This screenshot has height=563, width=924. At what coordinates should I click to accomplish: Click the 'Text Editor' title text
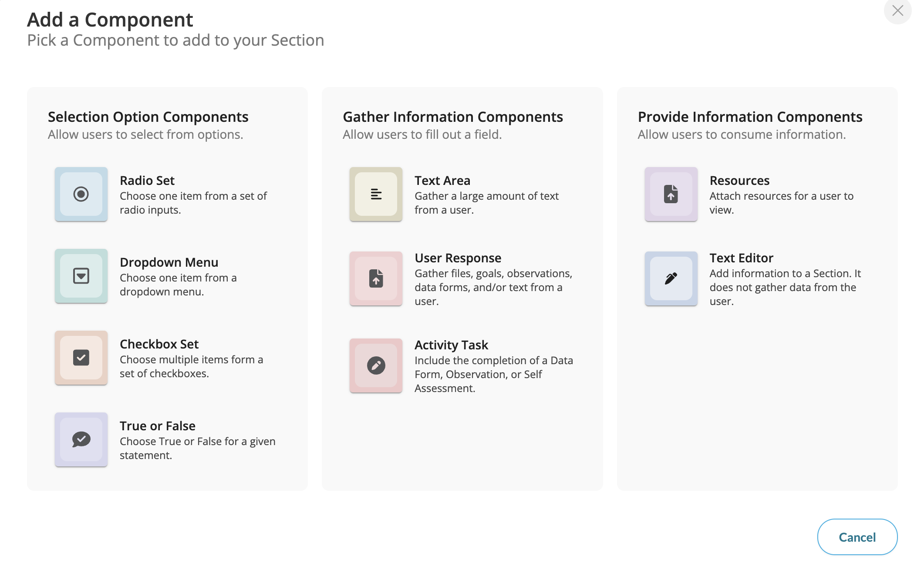[x=741, y=258]
